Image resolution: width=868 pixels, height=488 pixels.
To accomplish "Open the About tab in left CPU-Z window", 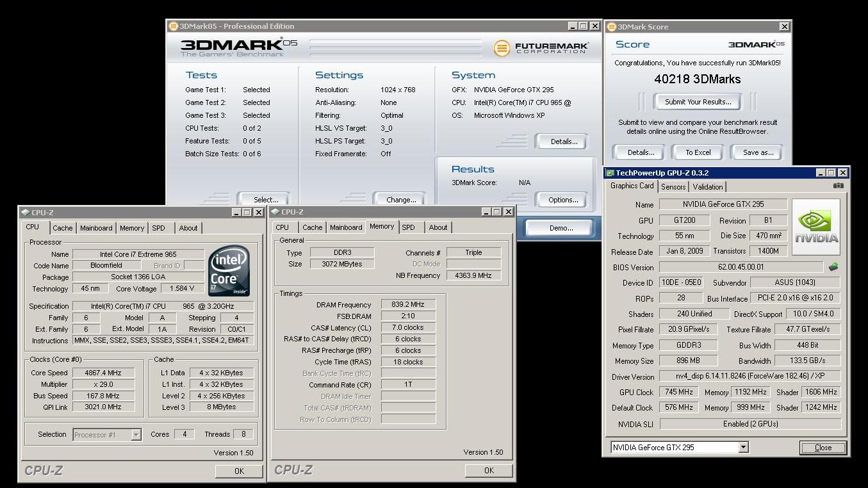I will (188, 228).
